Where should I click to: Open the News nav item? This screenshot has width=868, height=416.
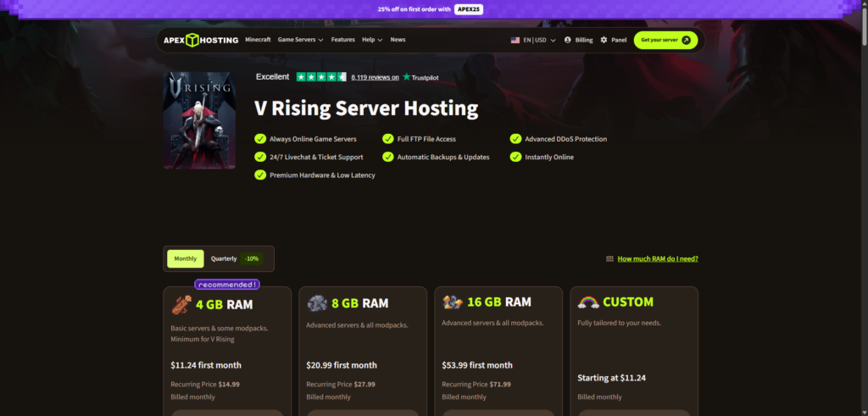point(398,40)
